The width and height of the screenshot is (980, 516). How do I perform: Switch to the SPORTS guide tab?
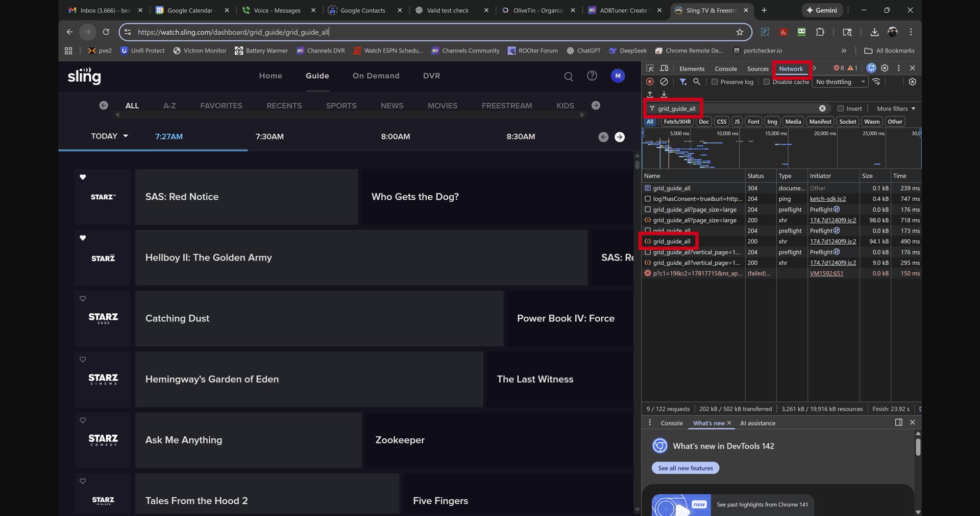tap(341, 106)
